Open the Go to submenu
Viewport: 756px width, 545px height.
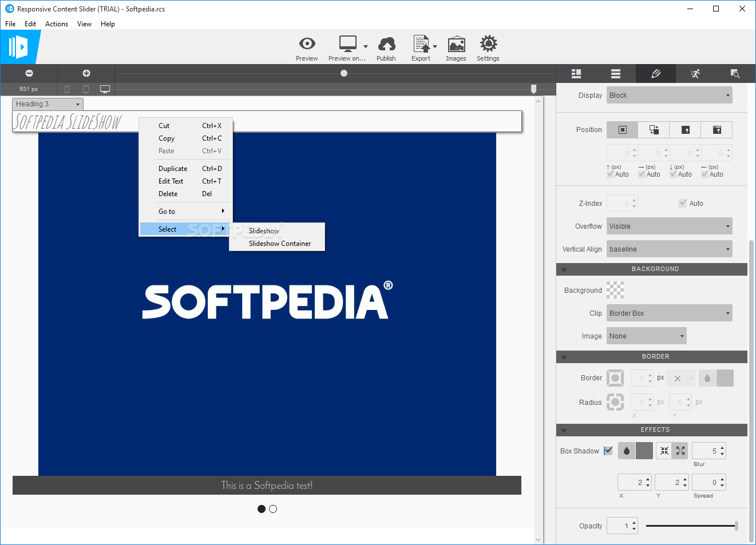(186, 212)
